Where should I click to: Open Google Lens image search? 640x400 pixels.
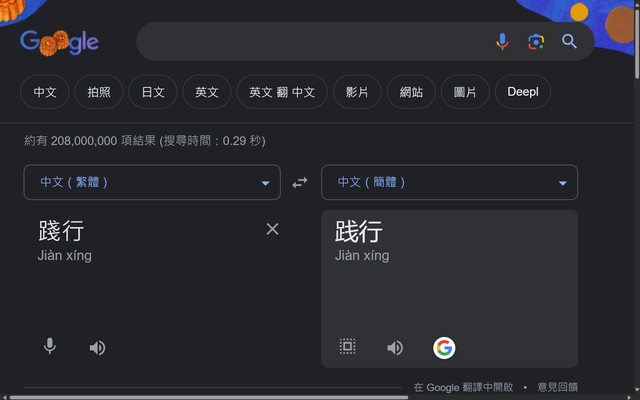(x=536, y=41)
